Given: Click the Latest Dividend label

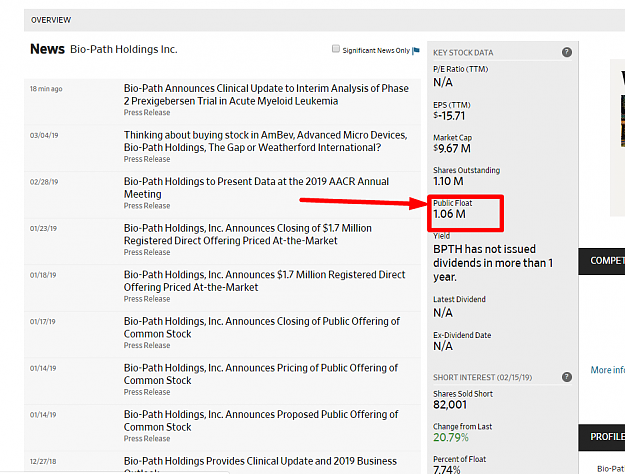Looking at the screenshot, I should pyautogui.click(x=459, y=299).
